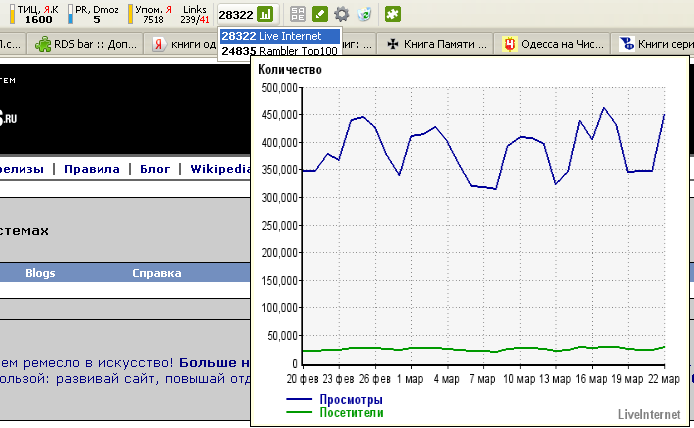This screenshot has height=428, width=694.
Task: Click the green bar chart statistics icon
Action: 265,15
